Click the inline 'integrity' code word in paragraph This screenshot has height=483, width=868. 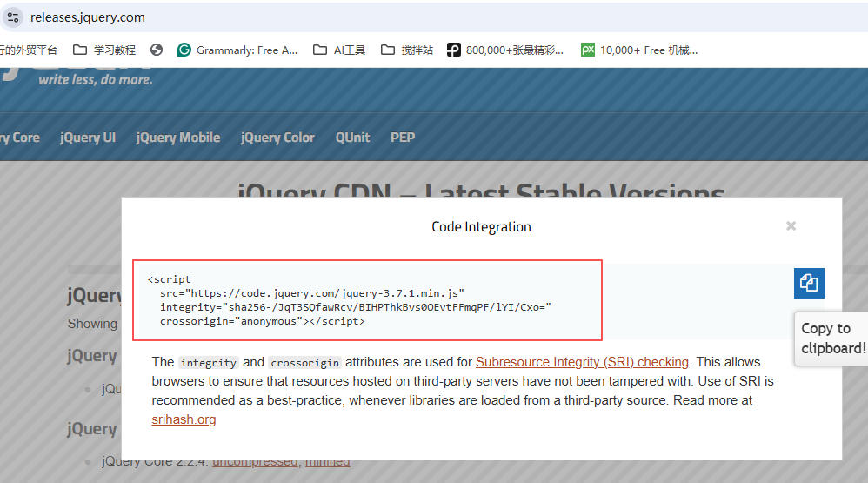[x=208, y=363]
